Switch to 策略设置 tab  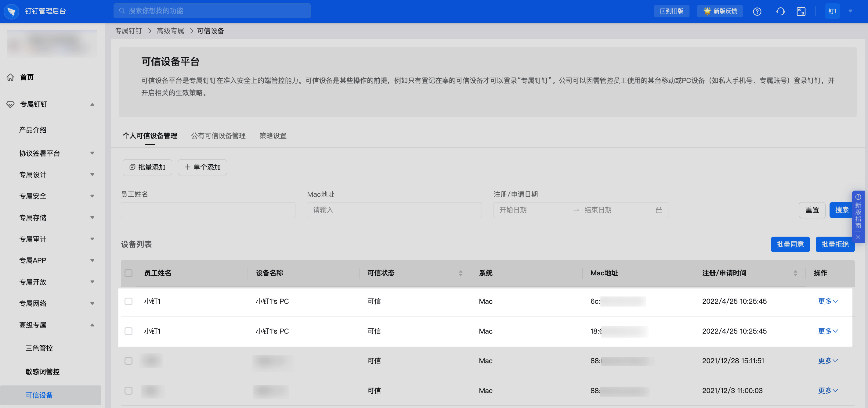[273, 136]
